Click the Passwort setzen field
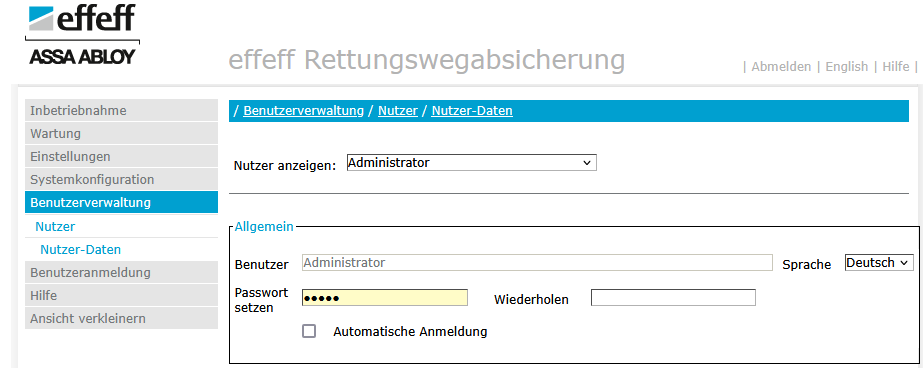 pos(385,298)
